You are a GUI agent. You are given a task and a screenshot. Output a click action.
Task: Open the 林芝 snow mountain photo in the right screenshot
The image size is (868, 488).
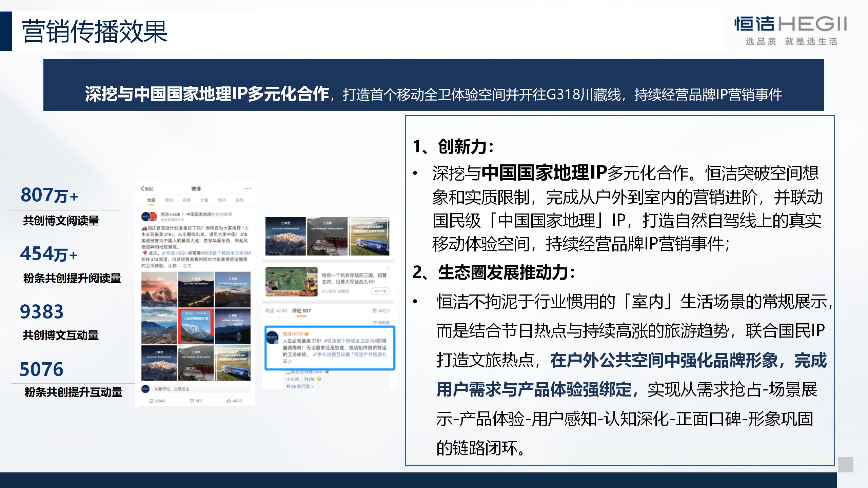[285, 236]
